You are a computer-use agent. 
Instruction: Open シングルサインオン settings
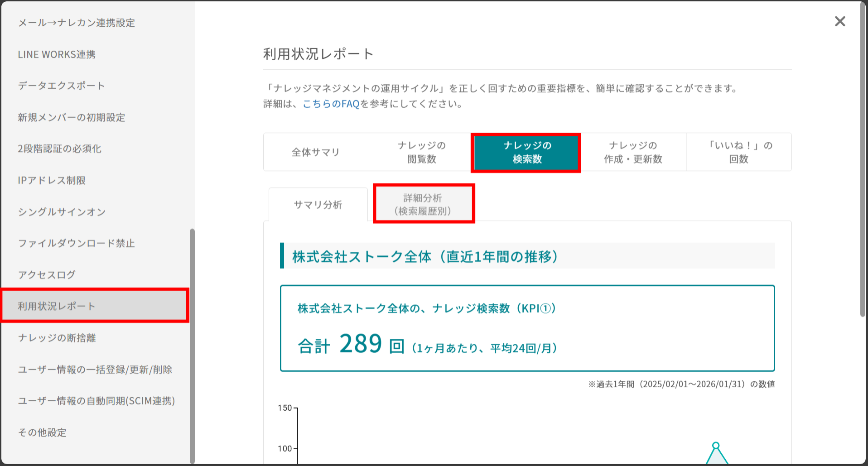click(62, 211)
